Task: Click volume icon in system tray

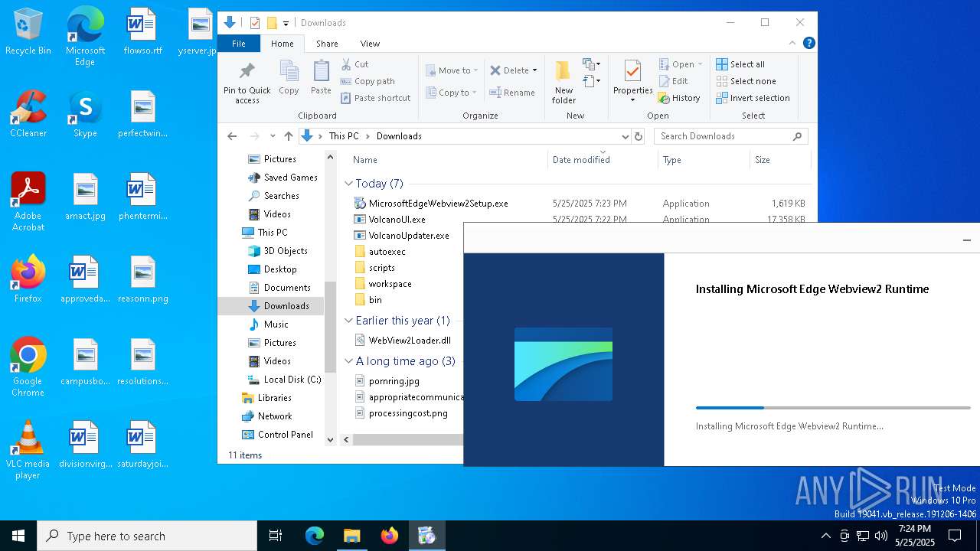Action: 881,536
